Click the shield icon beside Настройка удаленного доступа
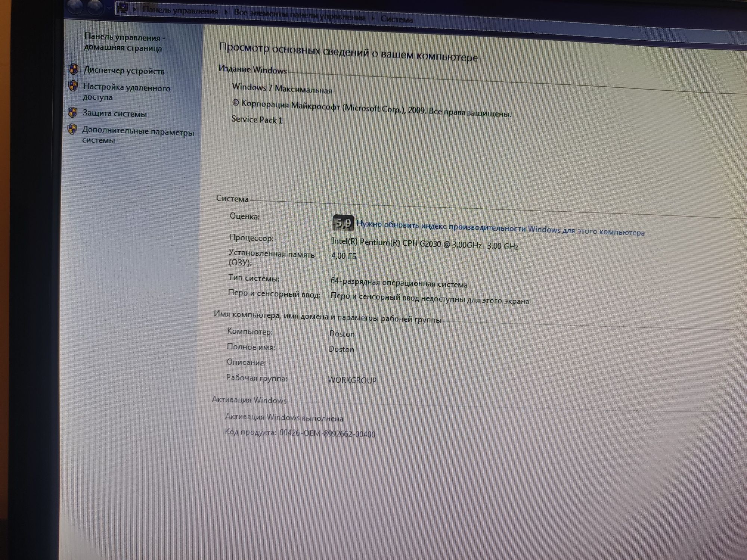 [73, 86]
